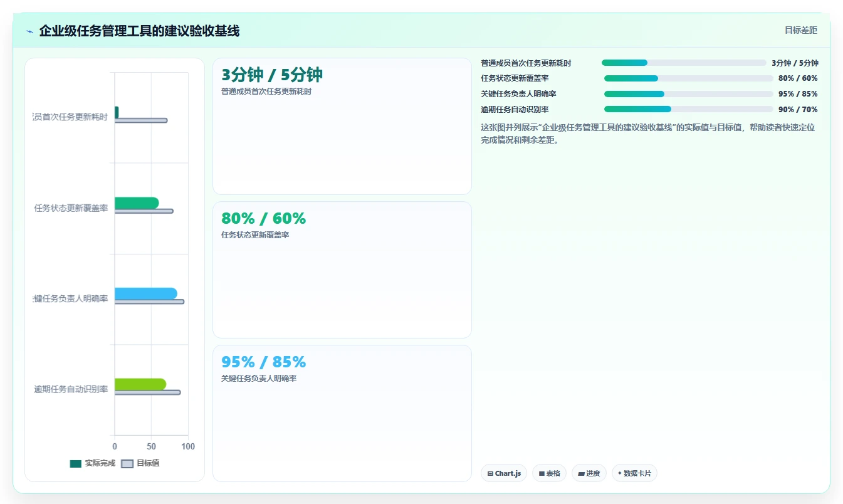Screen dimensions: 843x504
Task: Toggle the 目标值 legend swatch
Action: point(127,464)
